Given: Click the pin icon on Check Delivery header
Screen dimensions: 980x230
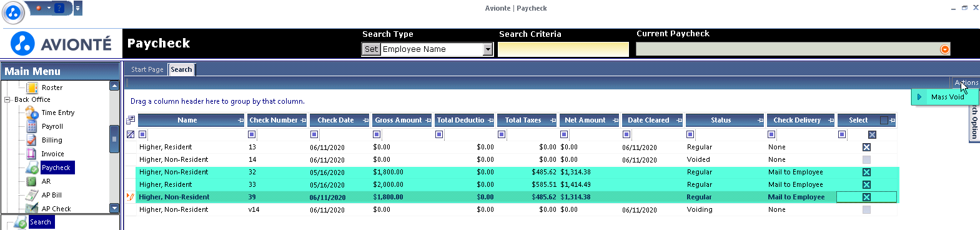Looking at the screenshot, I should (x=831, y=120).
